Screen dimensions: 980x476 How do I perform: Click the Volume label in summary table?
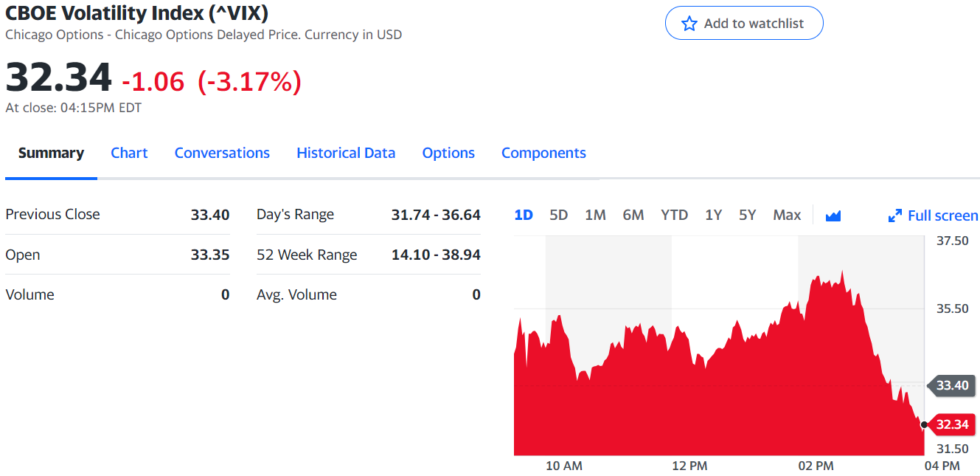pos(29,294)
